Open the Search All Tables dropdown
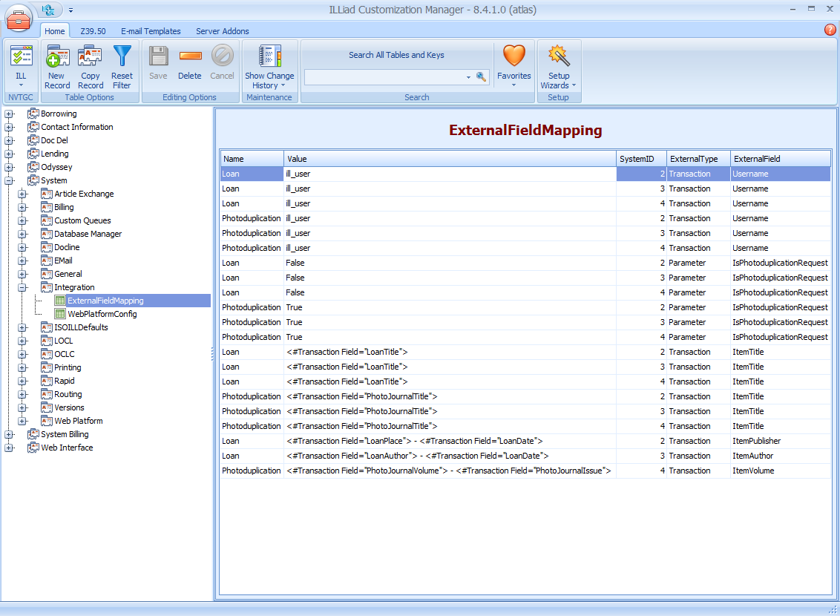This screenshot has height=616, width=840. (467, 77)
